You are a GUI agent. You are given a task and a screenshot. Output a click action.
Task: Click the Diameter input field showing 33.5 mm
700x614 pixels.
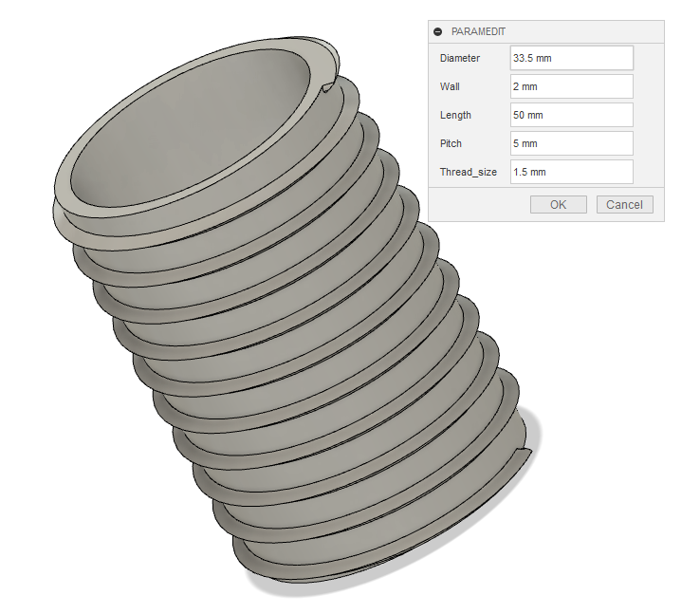point(571,58)
